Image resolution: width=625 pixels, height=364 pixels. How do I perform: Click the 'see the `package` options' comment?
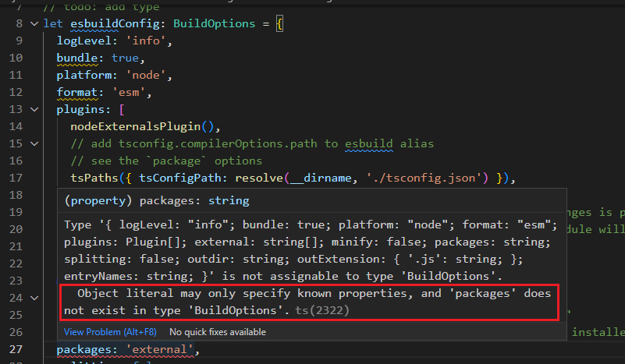[x=166, y=161]
